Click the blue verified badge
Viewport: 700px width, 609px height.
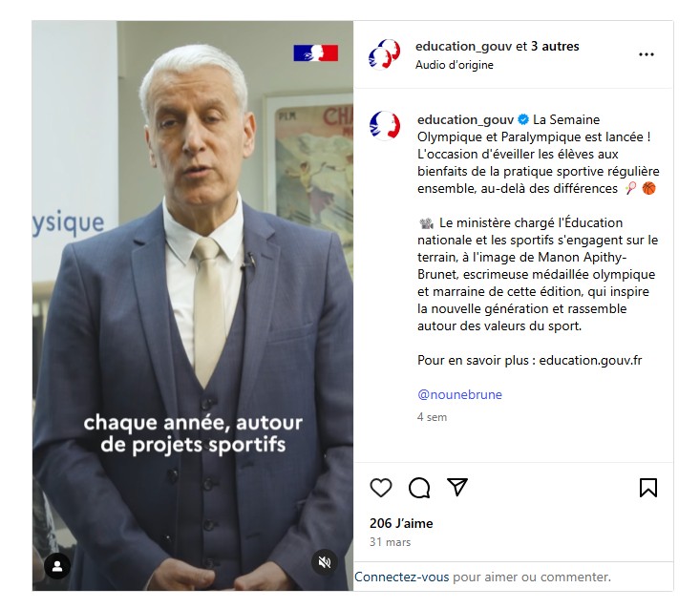click(x=523, y=119)
